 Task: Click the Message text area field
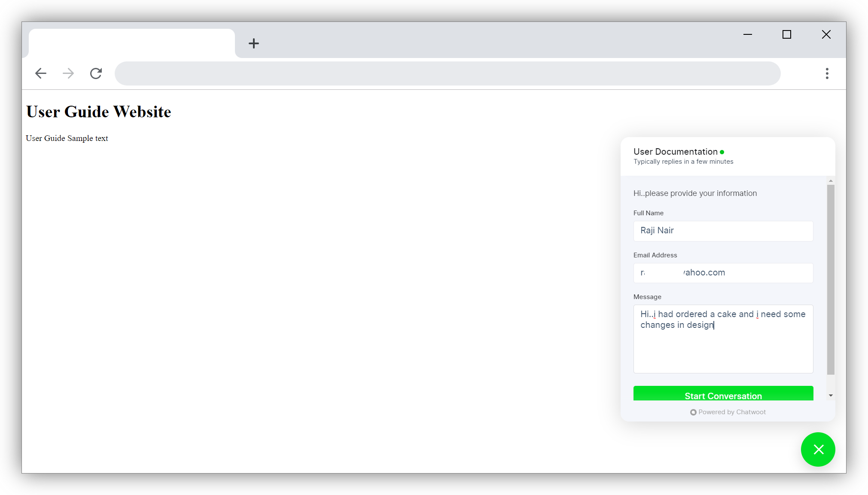723,338
